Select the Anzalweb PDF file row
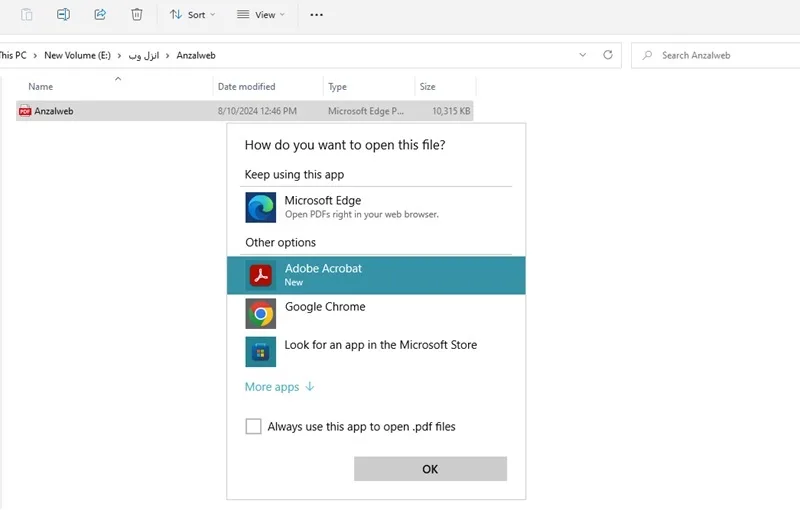This screenshot has width=800, height=510. coord(244,111)
